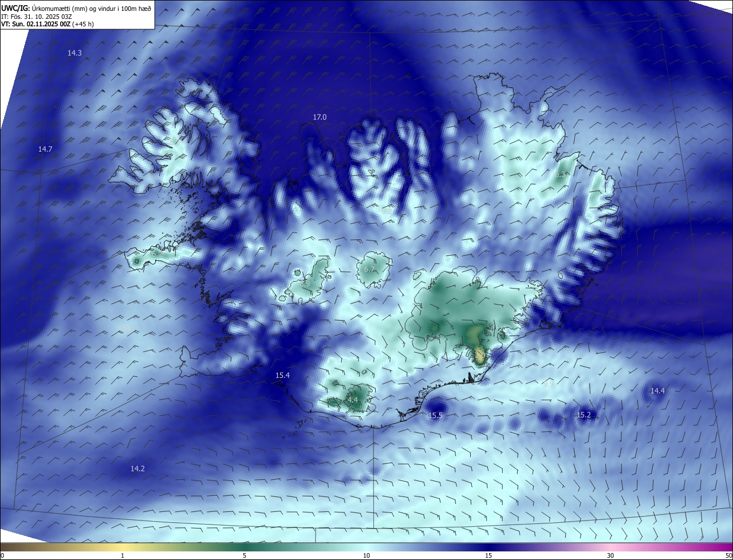Viewport: 733px width, 560px height.
Task: Pick the "17.0" maximum value label
Action: coord(320,117)
